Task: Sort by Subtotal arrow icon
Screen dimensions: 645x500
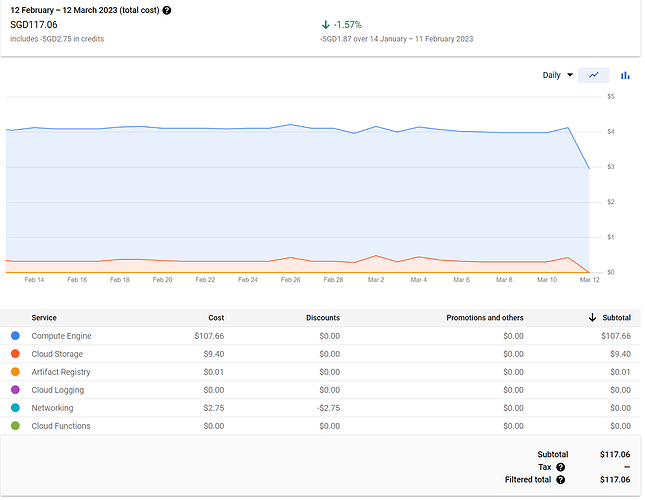Action: 592,317
